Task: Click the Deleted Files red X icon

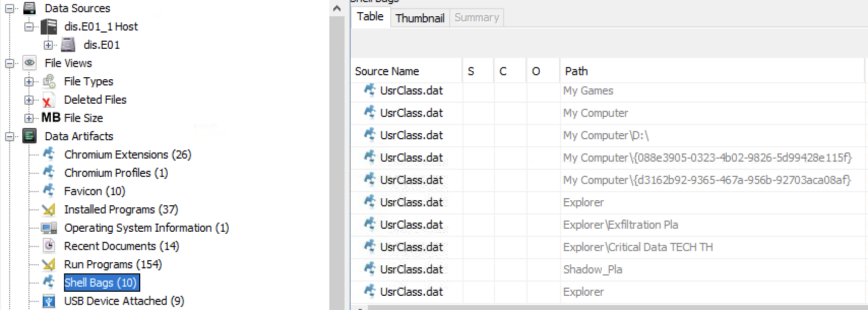Action: 47,101
